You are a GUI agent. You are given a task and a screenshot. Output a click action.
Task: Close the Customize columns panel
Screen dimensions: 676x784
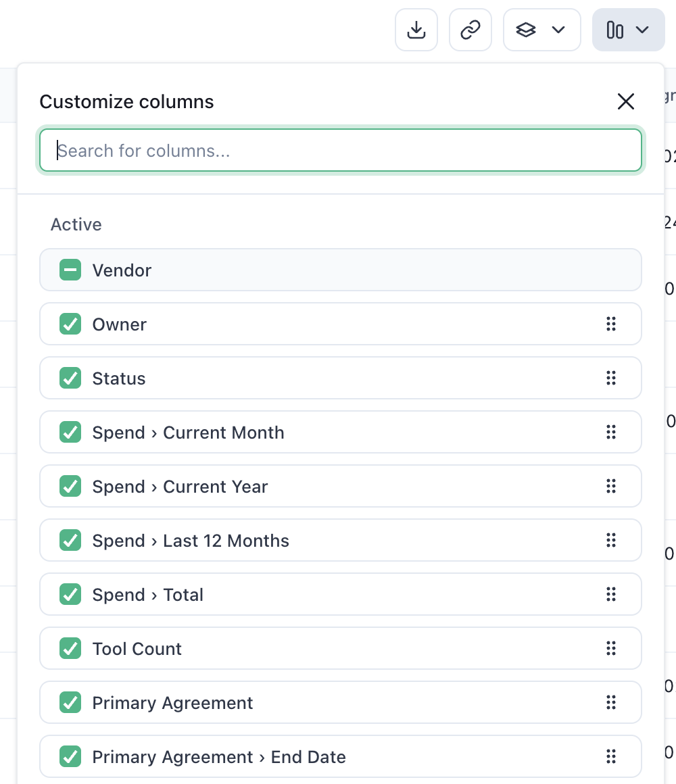pos(626,101)
